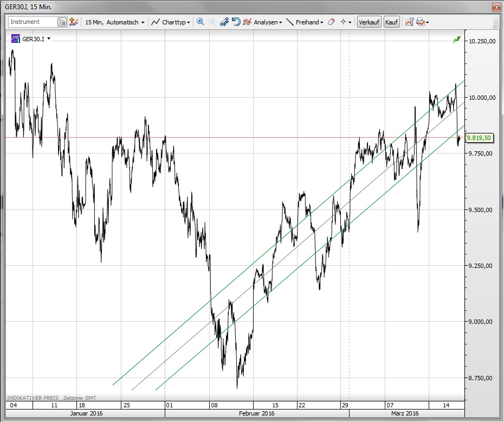Open the instrument browser icon
504x422 pixels.
click(x=62, y=22)
